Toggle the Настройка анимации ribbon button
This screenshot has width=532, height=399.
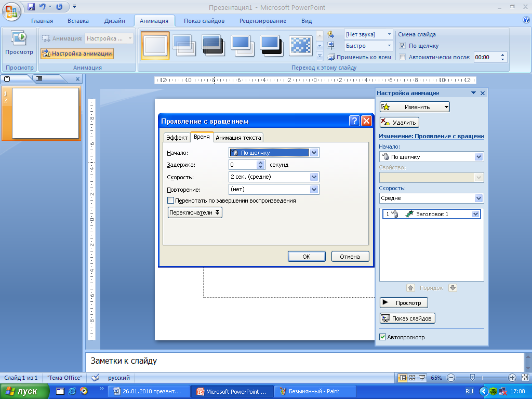(77, 54)
